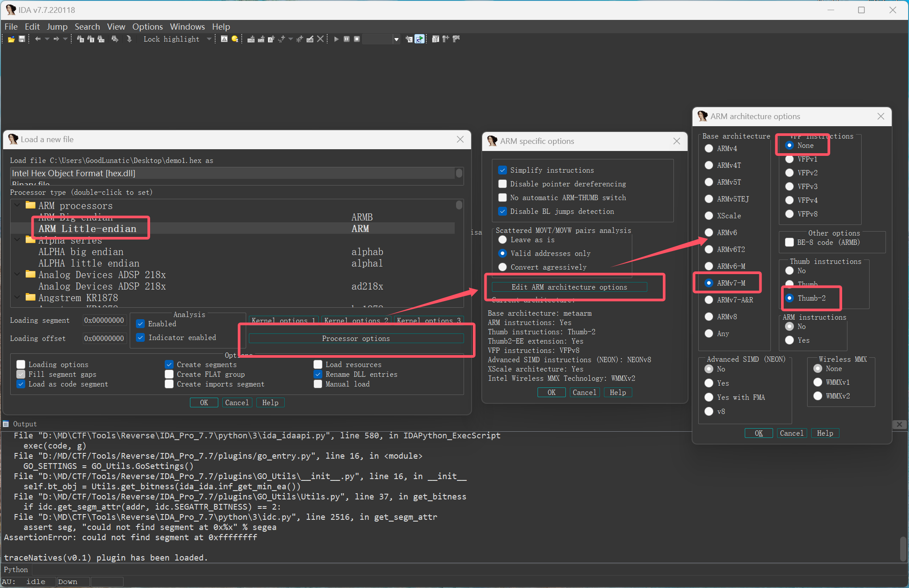Screen dimensions: 909x588
Task: Collapse the Analog Devices ADSP 218x group
Action: tap(17, 274)
